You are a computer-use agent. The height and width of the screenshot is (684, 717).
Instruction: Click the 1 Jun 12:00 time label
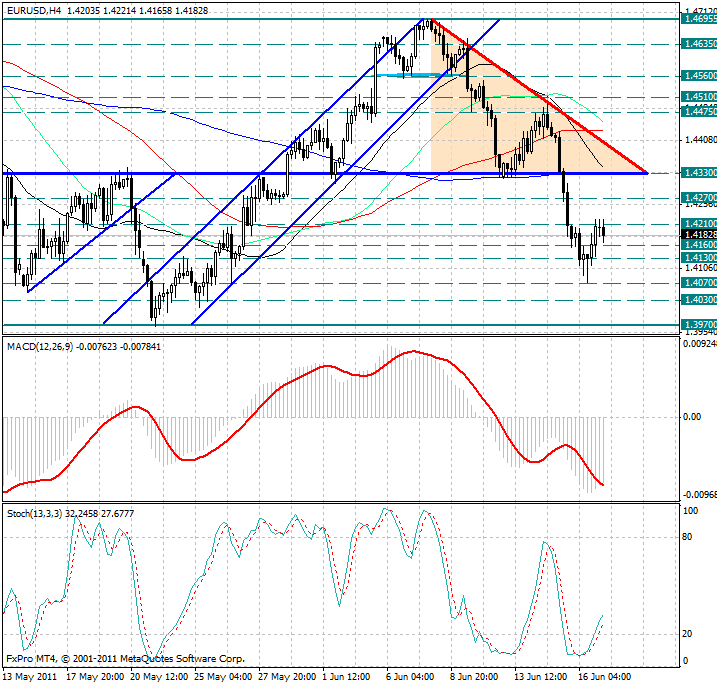coord(346,677)
